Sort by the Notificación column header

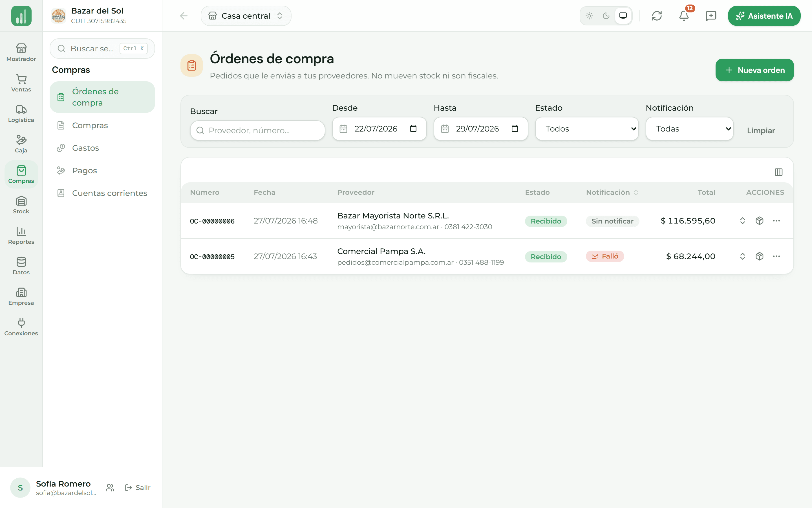click(612, 192)
